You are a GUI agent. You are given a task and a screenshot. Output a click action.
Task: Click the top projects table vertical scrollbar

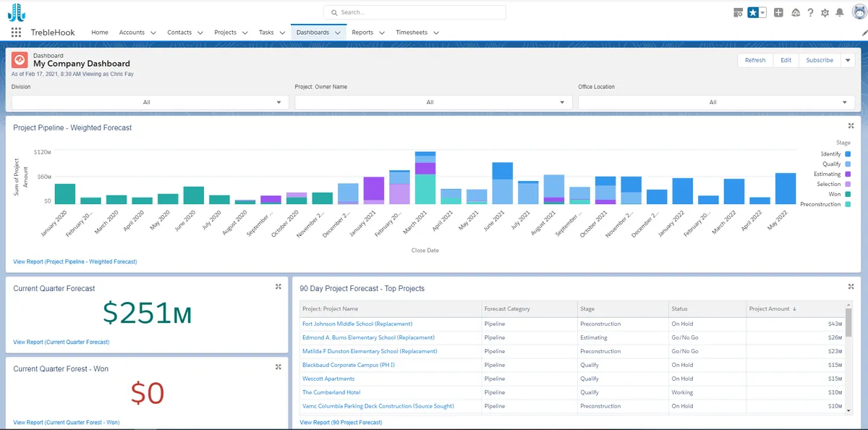[x=849, y=321]
